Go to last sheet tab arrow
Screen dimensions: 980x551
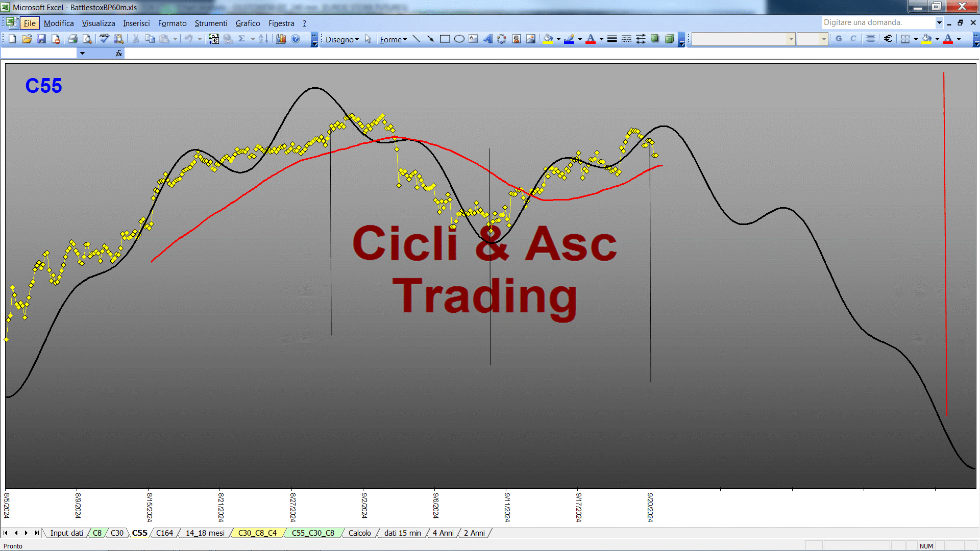click(x=36, y=533)
